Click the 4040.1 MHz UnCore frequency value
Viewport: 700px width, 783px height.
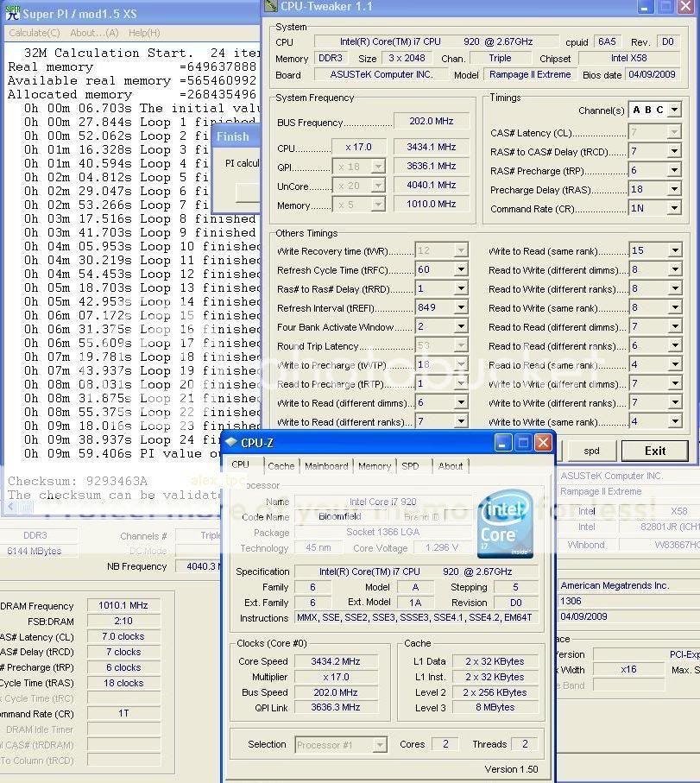pyautogui.click(x=432, y=186)
